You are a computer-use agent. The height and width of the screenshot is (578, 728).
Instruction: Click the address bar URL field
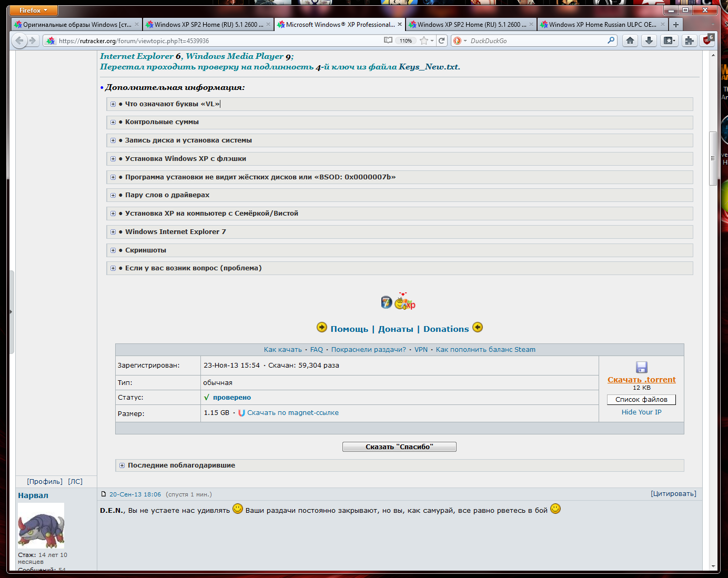click(x=218, y=40)
